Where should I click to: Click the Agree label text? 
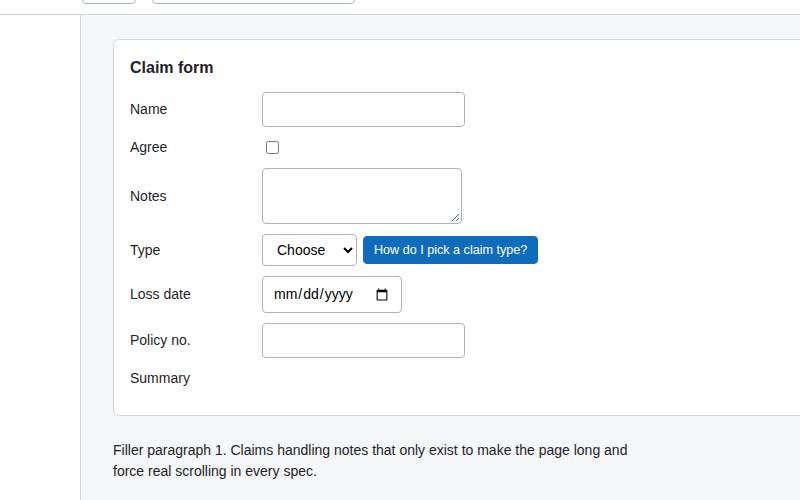coord(148,147)
